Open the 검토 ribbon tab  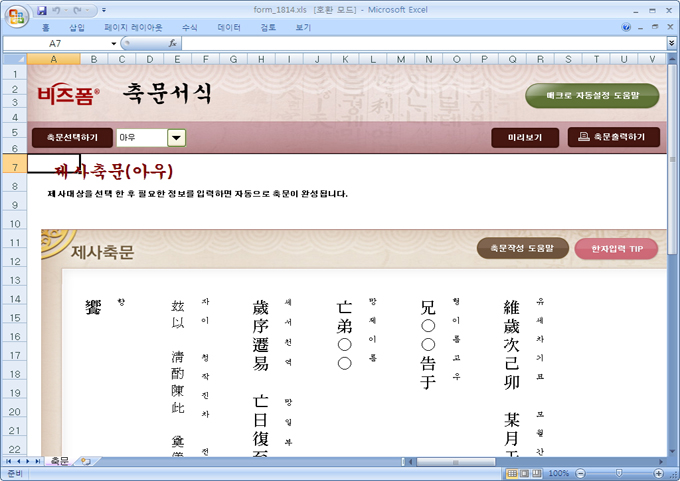(268, 28)
